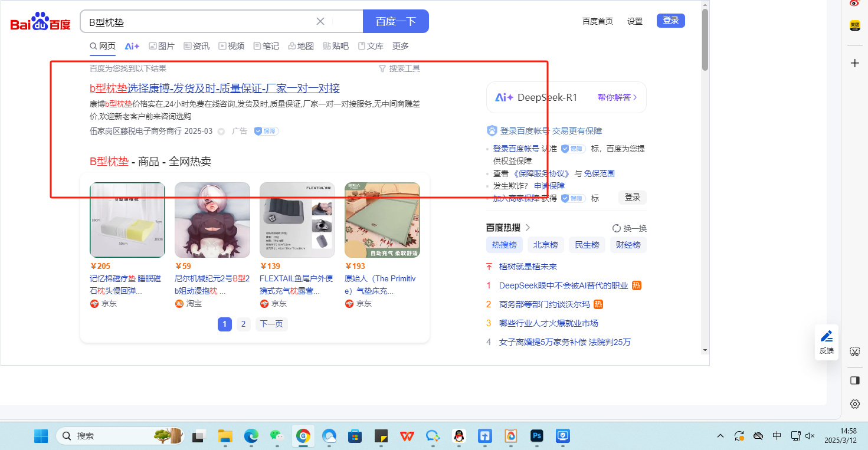Open the ¥205 memory pillow product thumbnail

coord(127,220)
